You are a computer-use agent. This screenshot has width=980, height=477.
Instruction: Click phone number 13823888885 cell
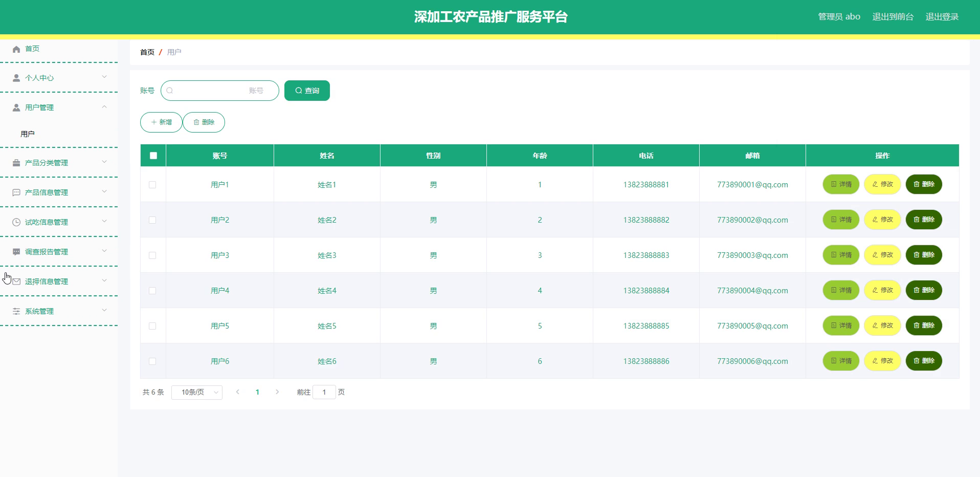(646, 326)
